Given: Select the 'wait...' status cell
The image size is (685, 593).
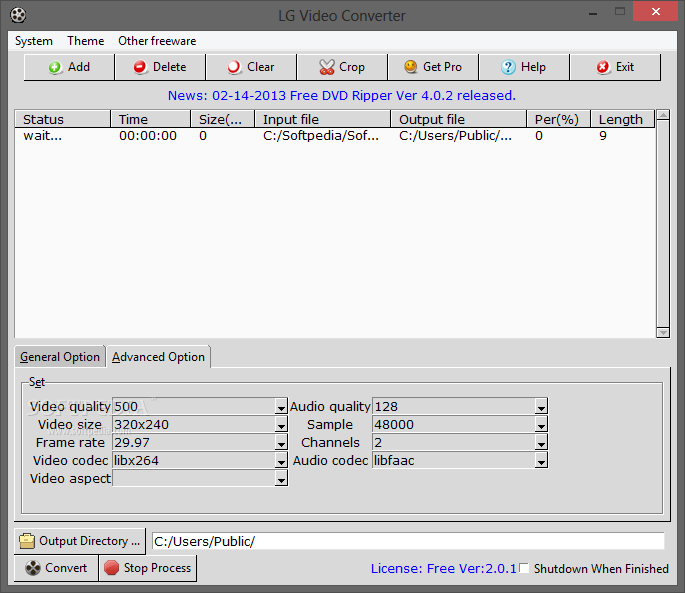Looking at the screenshot, I should 42,136.
